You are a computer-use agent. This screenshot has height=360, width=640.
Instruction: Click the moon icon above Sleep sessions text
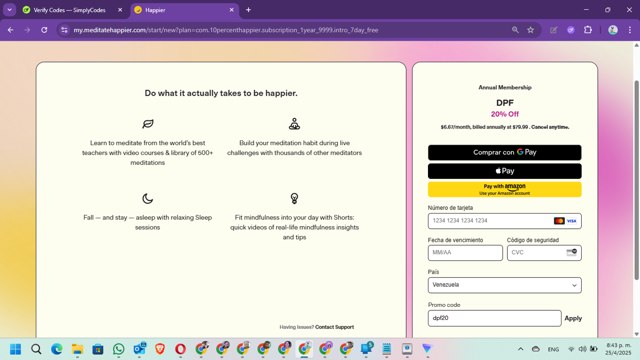pos(147,199)
